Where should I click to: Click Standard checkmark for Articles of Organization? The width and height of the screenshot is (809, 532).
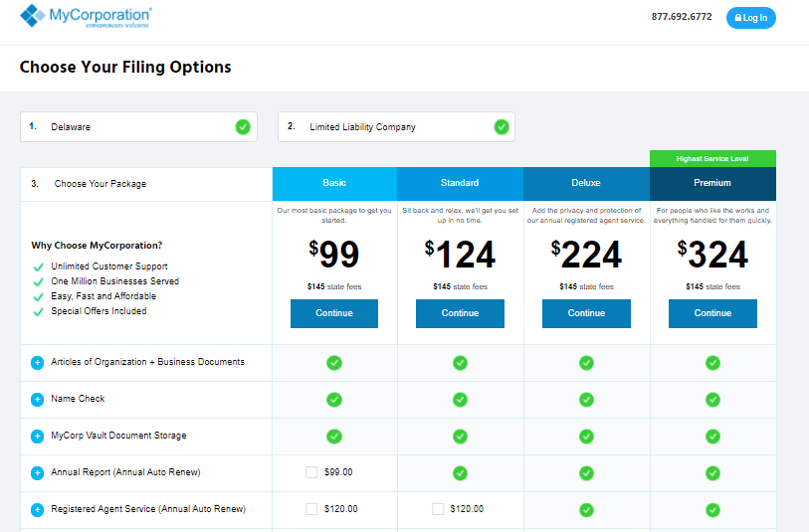pos(460,363)
